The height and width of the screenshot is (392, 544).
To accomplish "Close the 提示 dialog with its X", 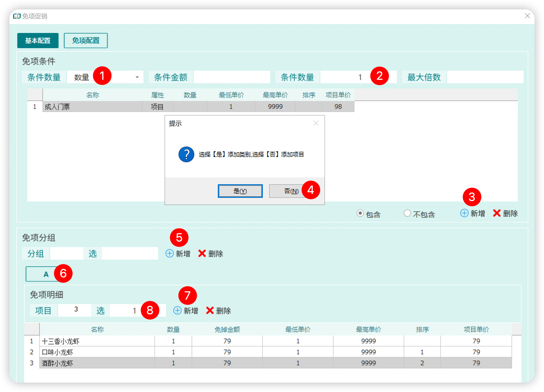I will (x=316, y=123).
